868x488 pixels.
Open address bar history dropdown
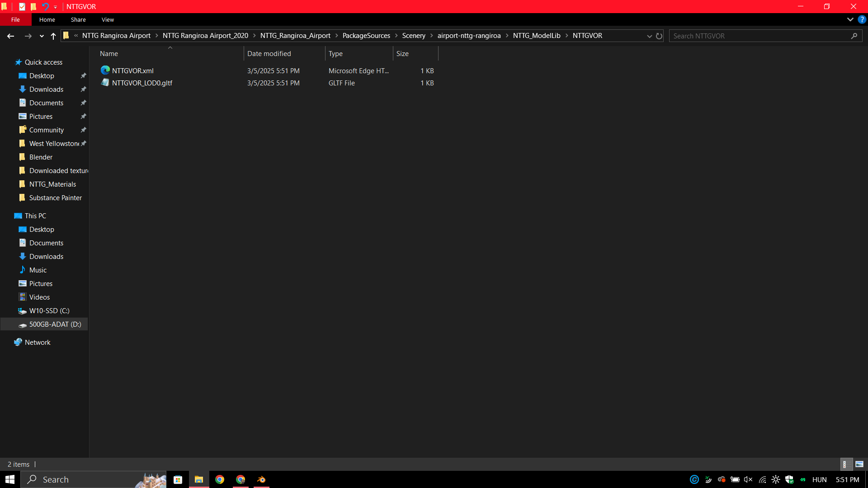649,36
